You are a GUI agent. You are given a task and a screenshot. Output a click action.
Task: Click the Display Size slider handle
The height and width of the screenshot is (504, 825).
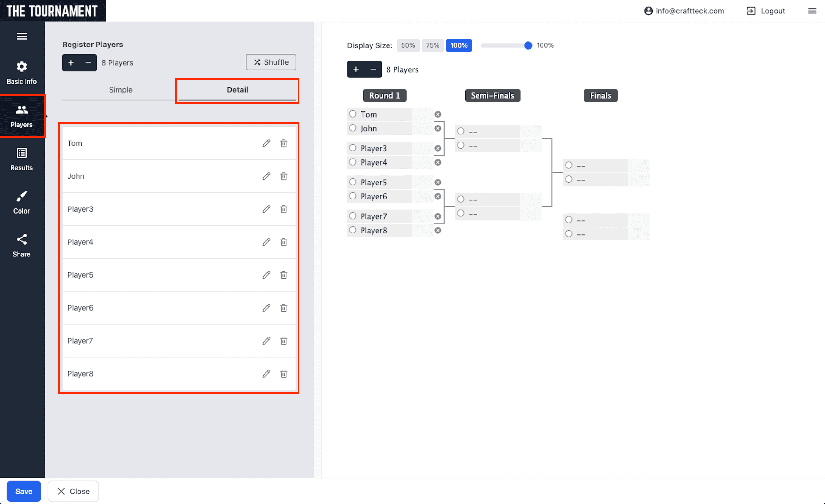click(x=528, y=45)
